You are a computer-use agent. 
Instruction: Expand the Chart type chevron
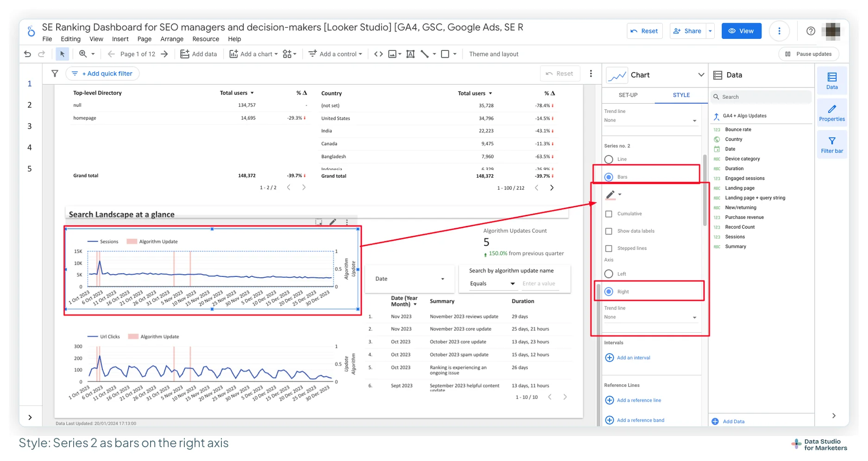click(x=701, y=75)
